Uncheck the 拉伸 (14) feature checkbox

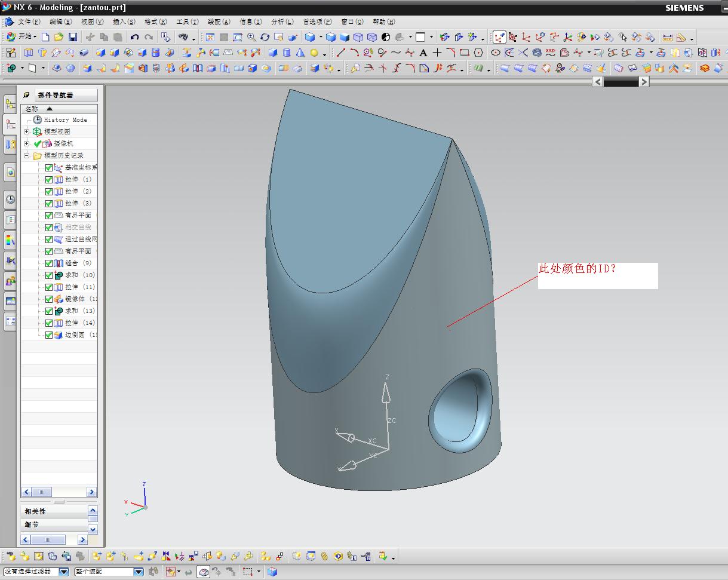49,323
